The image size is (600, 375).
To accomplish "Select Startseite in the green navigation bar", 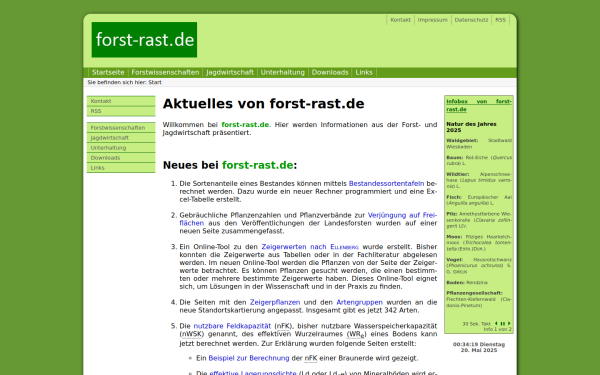I will [108, 72].
